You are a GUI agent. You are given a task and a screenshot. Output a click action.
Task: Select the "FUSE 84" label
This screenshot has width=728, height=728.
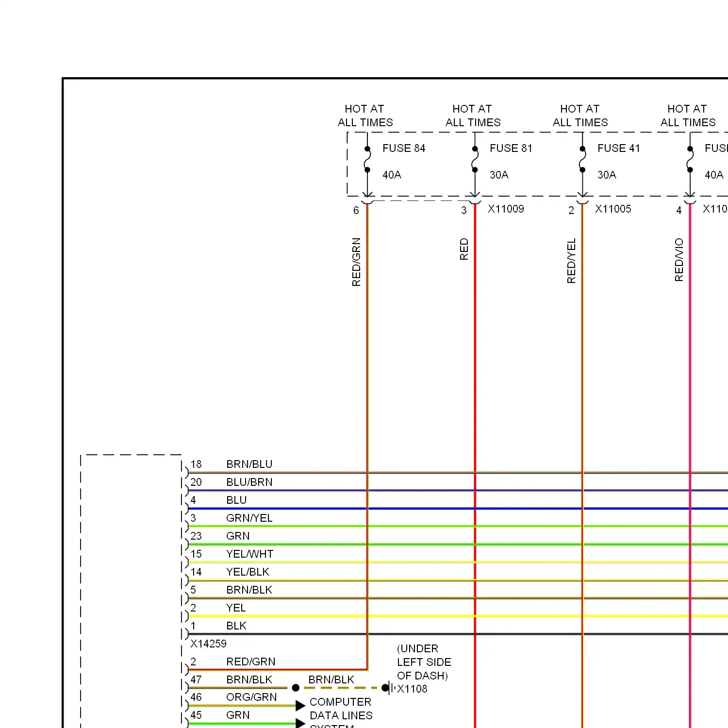pyautogui.click(x=404, y=148)
